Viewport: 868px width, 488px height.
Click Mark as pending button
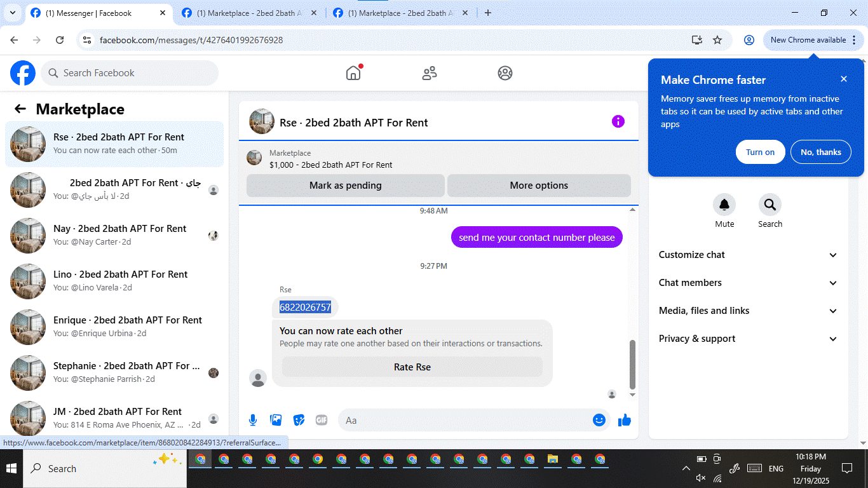346,186
